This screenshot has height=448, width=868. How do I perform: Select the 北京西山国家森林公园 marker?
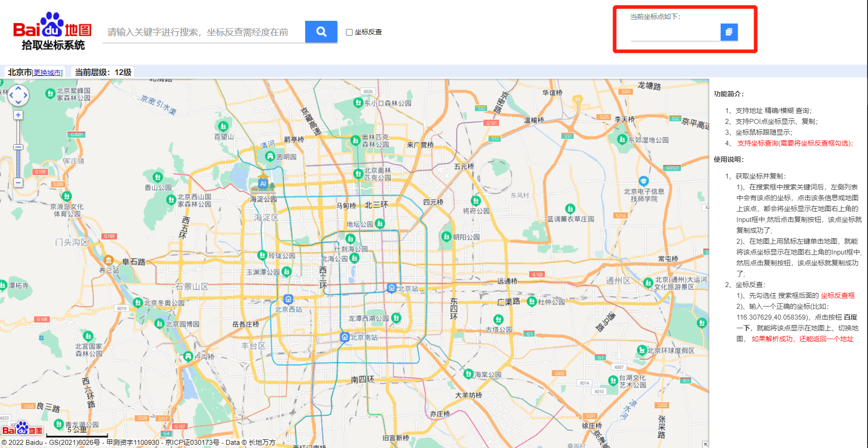pyautogui.click(x=171, y=199)
